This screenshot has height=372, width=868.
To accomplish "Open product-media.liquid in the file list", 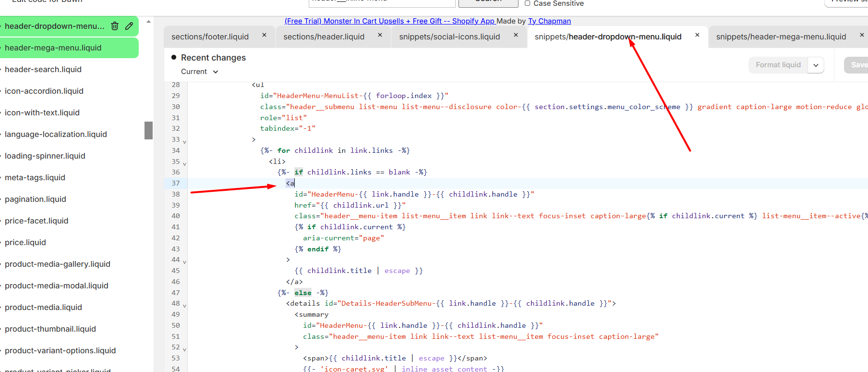I will pos(43,308).
